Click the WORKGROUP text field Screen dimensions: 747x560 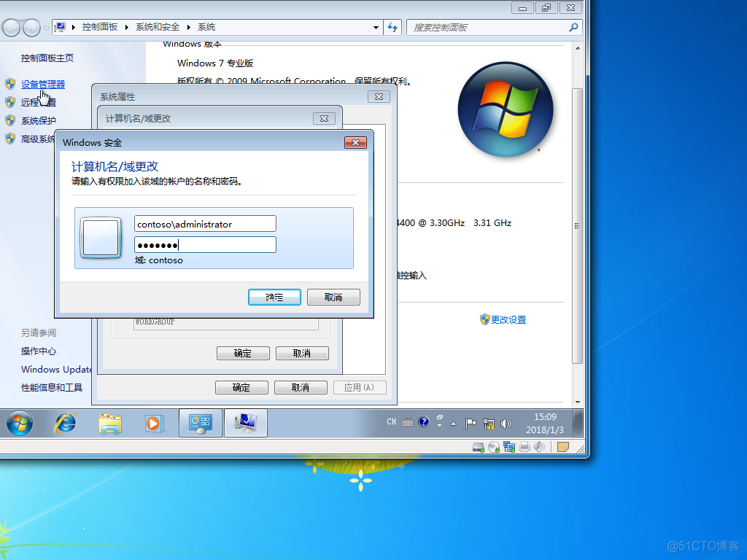coord(226,323)
